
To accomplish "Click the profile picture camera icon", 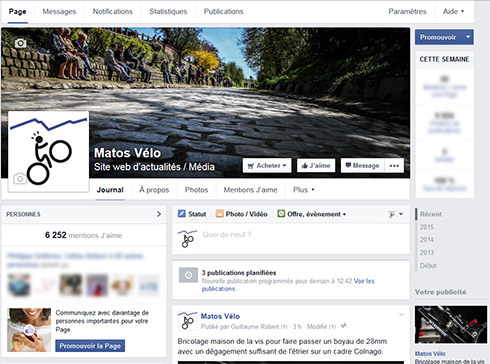I will point(20,179).
